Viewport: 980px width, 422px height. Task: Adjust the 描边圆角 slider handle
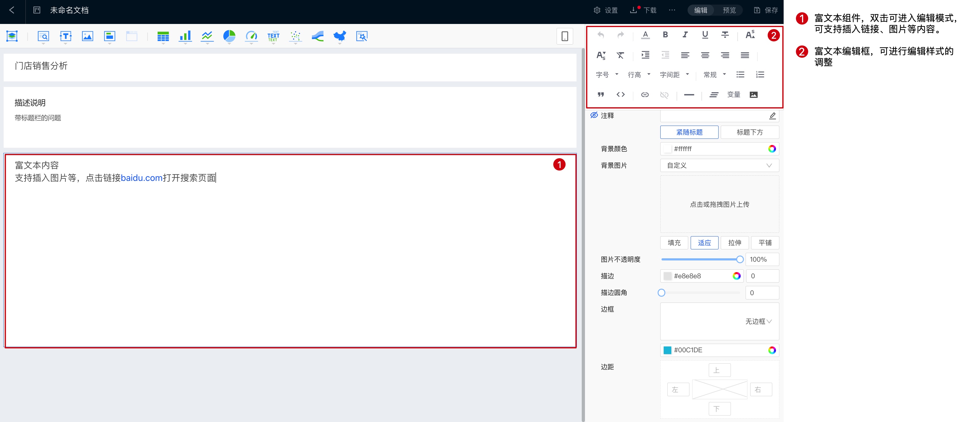click(x=662, y=292)
